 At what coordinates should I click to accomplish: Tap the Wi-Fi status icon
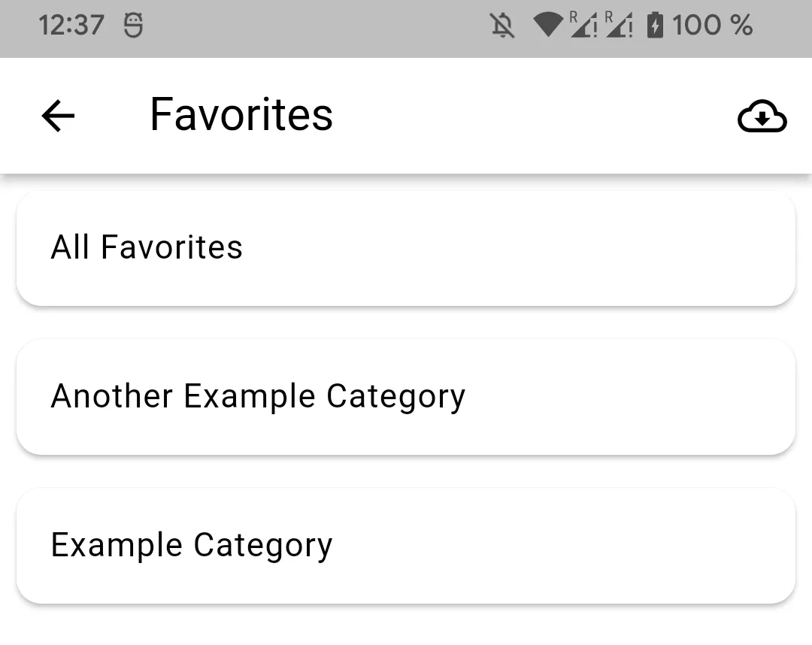point(548,26)
